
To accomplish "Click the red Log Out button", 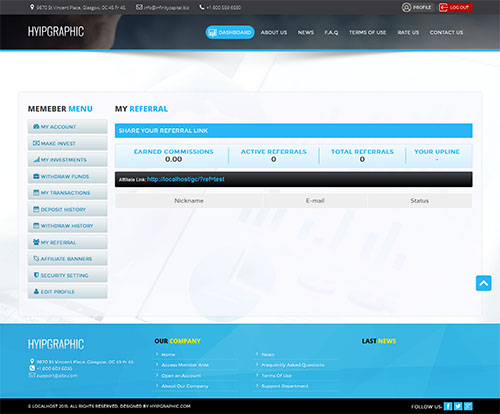I will 455,7.
